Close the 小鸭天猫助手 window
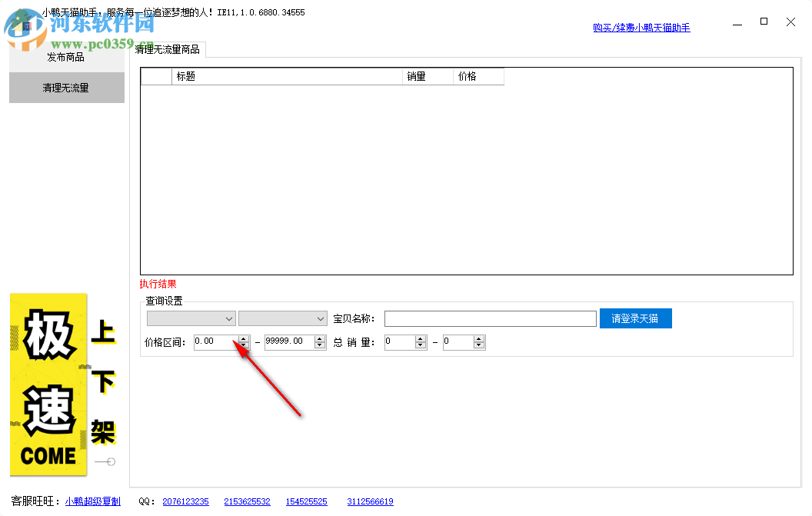Image resolution: width=812 pixels, height=516 pixels. pyautogui.click(x=790, y=22)
